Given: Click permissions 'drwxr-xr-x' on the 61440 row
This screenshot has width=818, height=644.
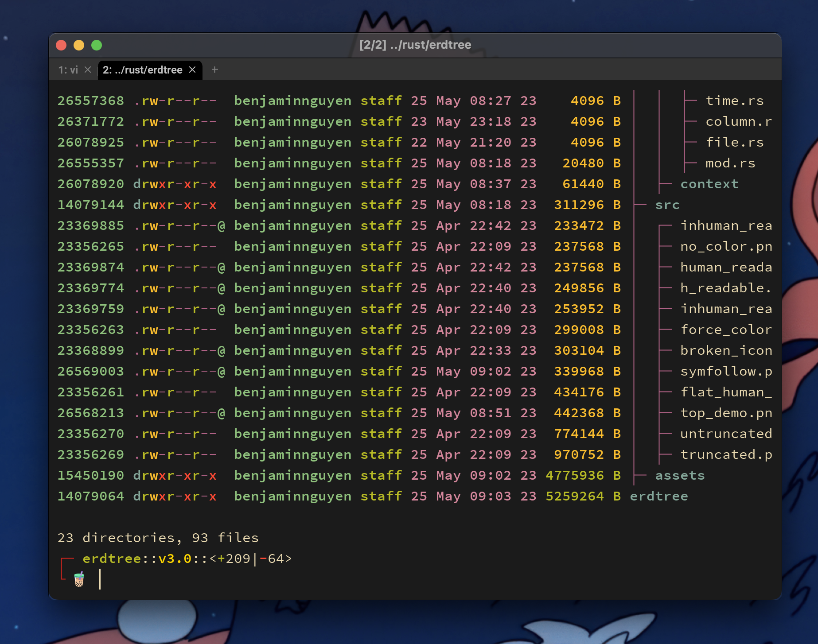Looking at the screenshot, I should pyautogui.click(x=175, y=184).
